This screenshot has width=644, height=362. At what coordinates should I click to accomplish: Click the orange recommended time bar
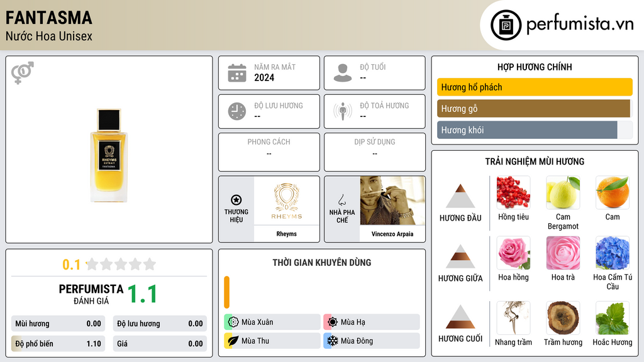pyautogui.click(x=226, y=292)
